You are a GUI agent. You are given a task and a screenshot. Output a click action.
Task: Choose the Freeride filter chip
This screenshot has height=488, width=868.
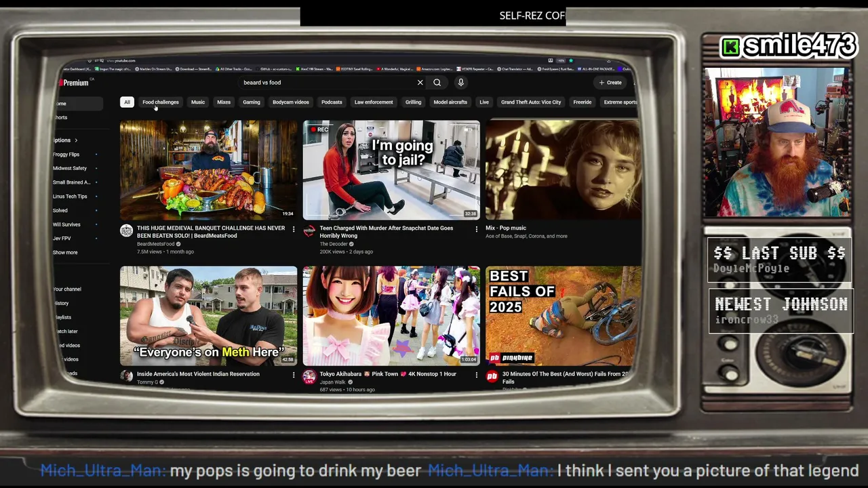[583, 102]
